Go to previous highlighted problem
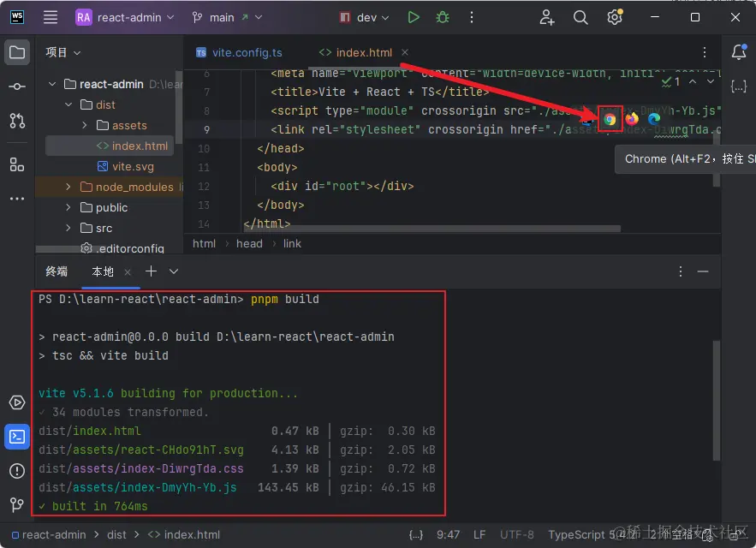This screenshot has height=548, width=756. click(x=693, y=82)
